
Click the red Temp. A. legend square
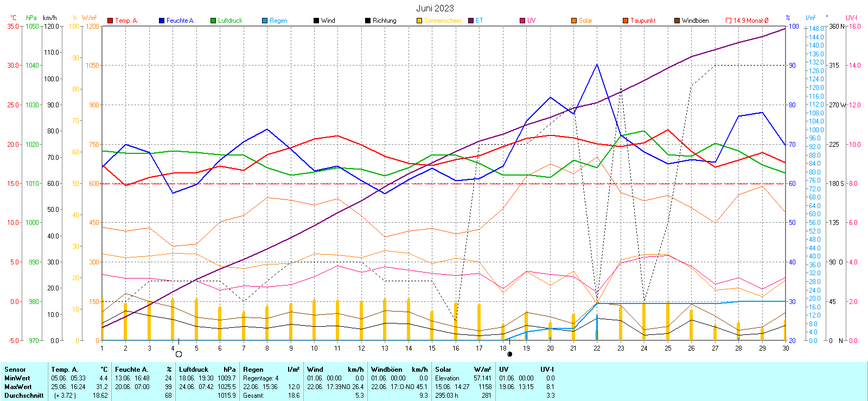coord(111,21)
